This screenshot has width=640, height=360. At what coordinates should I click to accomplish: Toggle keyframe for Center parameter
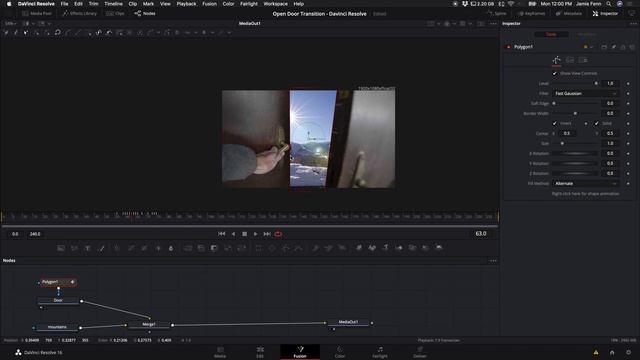click(628, 133)
